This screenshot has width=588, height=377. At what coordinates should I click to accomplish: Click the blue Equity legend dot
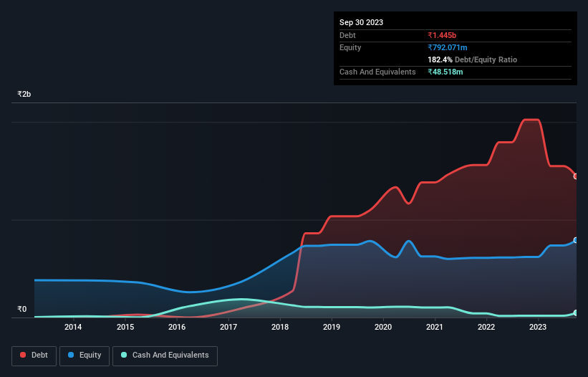(x=71, y=355)
